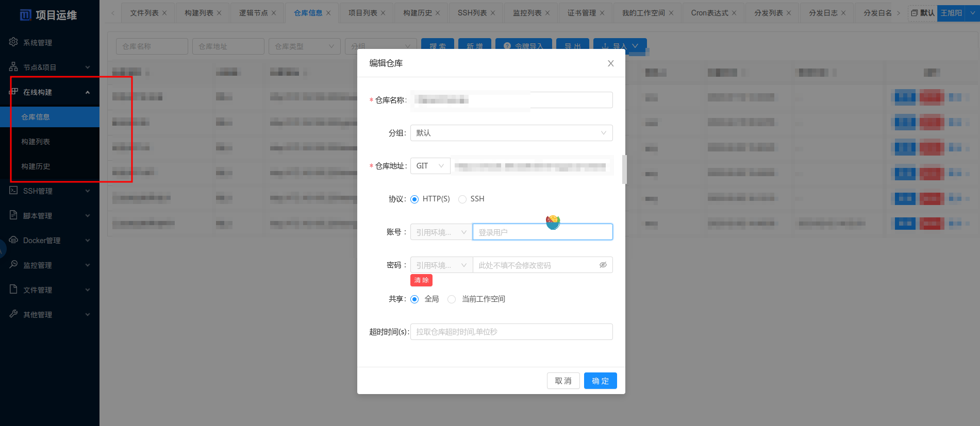Click the Docker管理 cloud icon
Screen dimensions: 980x426
[x=13, y=240]
